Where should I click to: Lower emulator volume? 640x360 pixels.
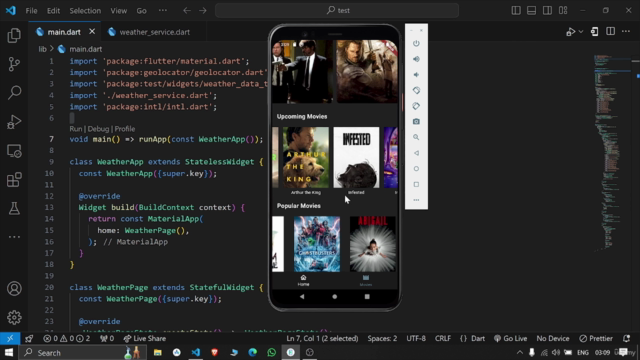tap(416, 75)
